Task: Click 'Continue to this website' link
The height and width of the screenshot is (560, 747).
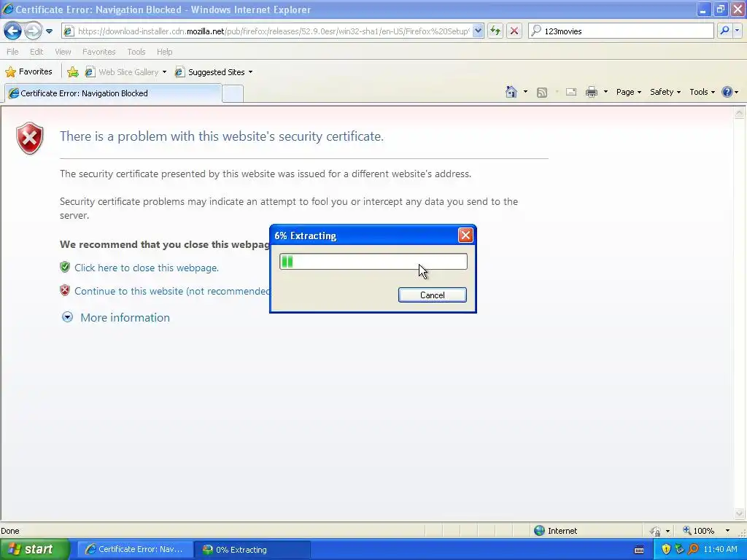Action: point(172,291)
